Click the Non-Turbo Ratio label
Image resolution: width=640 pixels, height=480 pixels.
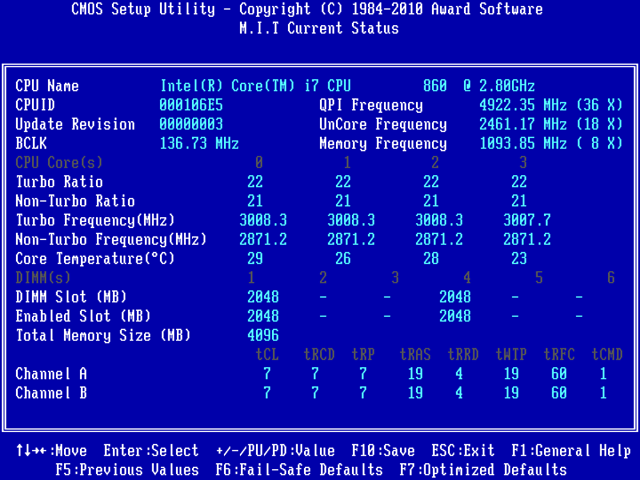point(75,201)
